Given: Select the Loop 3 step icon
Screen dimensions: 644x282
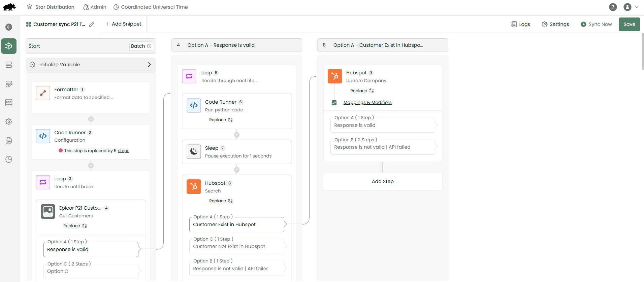Looking at the screenshot, I should pos(43,182).
